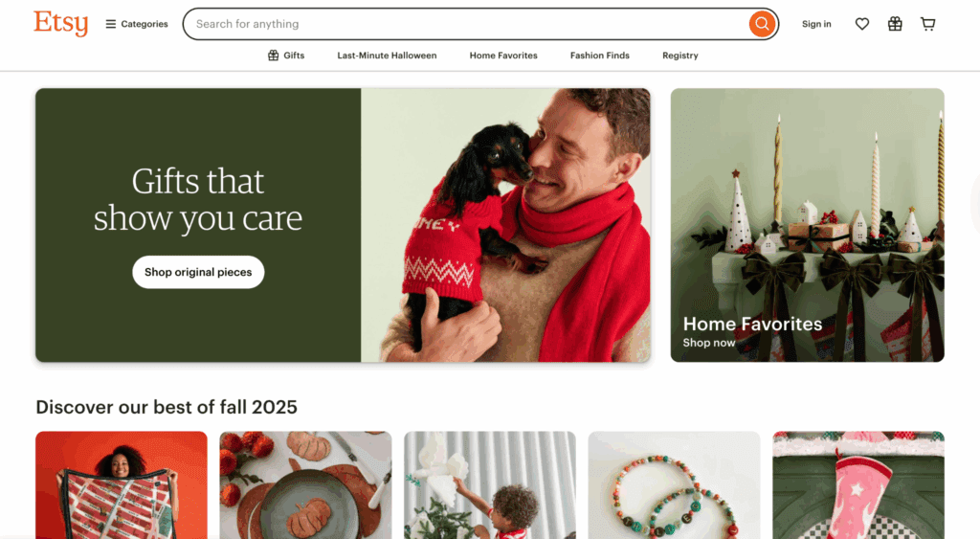This screenshot has width=980, height=539.
Task: Open the Home Favorites nav link
Action: click(x=503, y=55)
